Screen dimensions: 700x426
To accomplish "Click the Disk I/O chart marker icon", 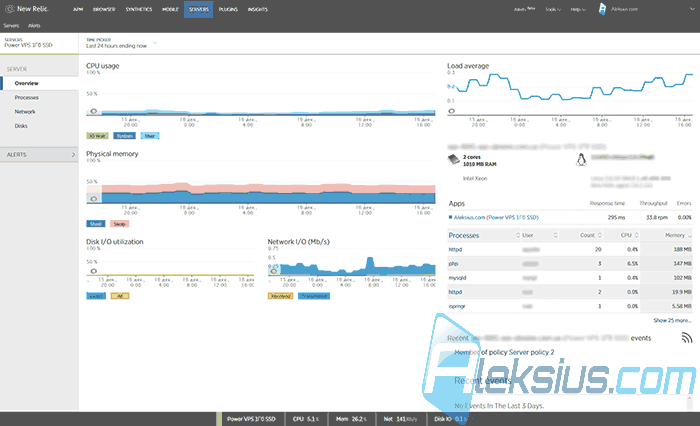I will [93, 271].
